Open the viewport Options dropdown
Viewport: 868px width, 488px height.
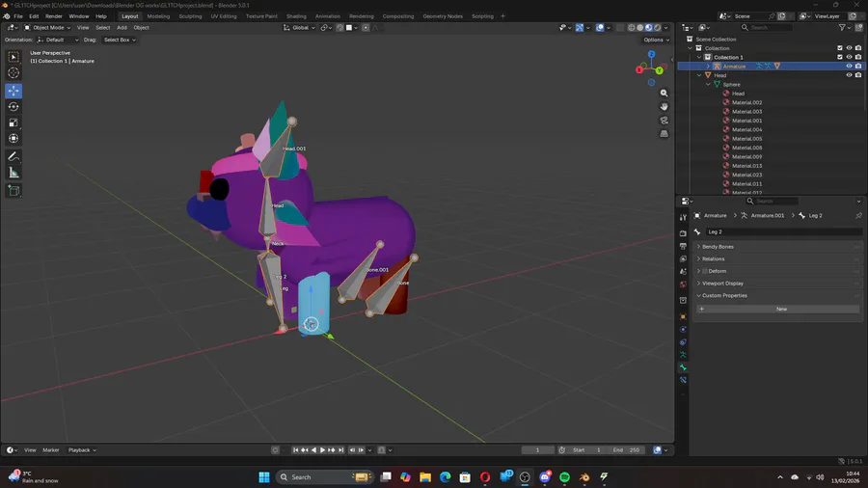point(656,40)
